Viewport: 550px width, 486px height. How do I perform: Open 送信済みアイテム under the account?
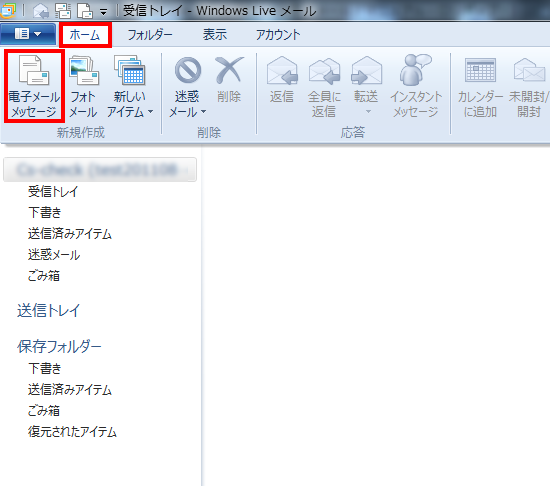click(x=70, y=234)
